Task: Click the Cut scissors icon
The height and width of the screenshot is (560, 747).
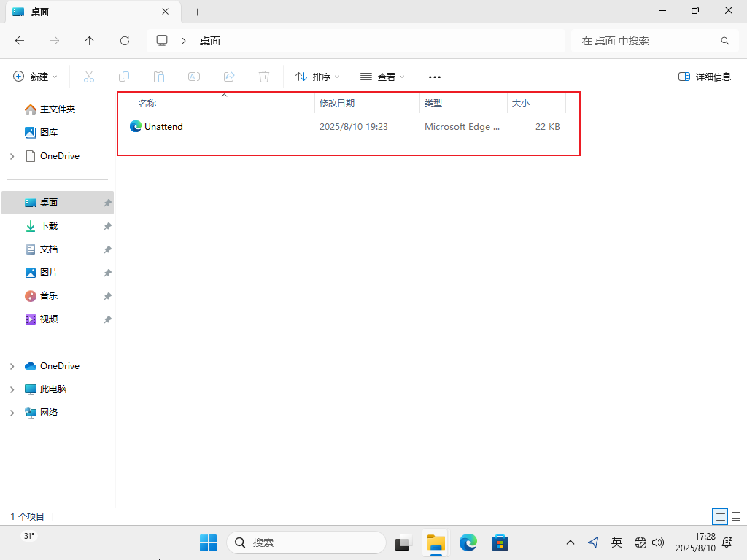Action: pyautogui.click(x=89, y=77)
